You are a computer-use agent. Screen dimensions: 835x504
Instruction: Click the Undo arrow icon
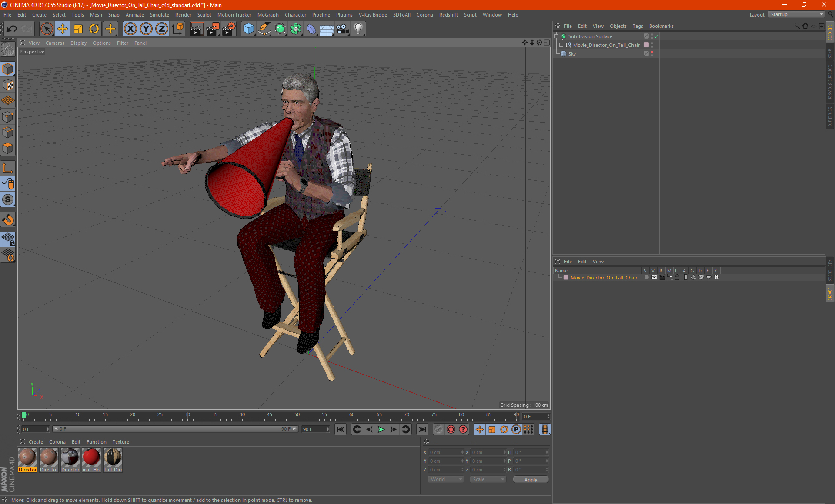12,29
